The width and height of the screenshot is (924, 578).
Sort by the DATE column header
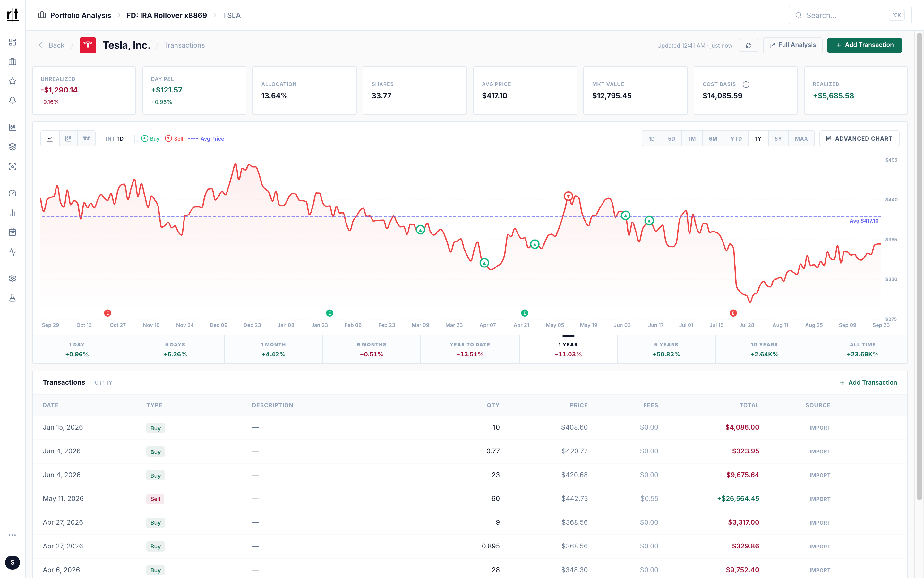pos(50,405)
